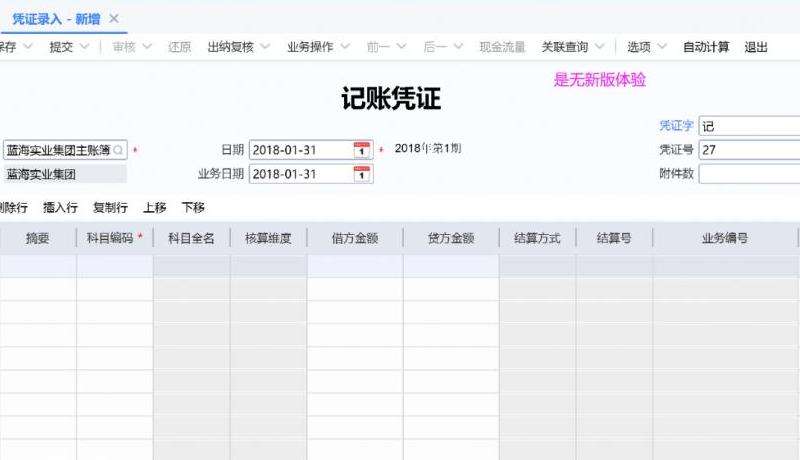
Task: Move row down with 下移
Action: tap(193, 208)
